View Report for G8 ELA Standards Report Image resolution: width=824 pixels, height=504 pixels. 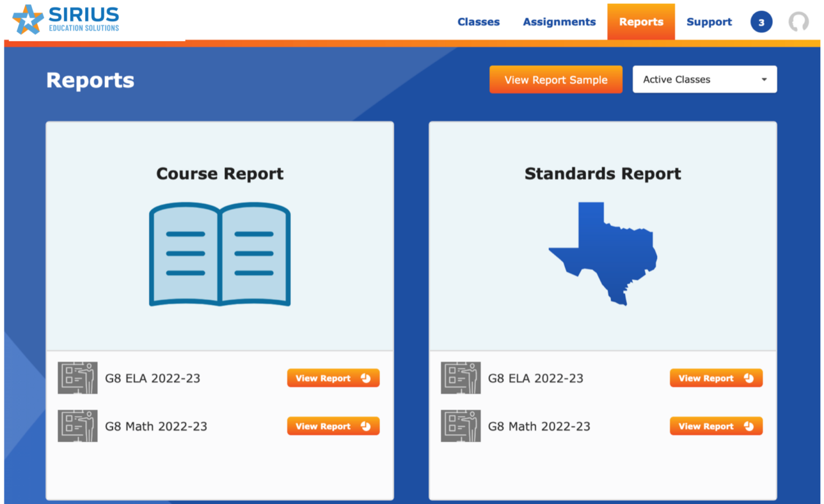(x=716, y=377)
